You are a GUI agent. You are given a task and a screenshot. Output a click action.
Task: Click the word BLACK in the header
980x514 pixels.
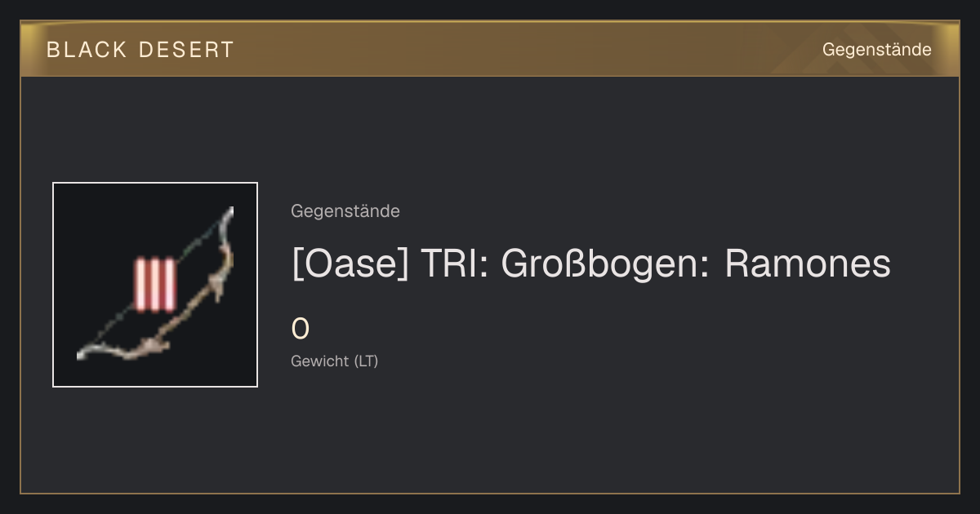pos(87,50)
